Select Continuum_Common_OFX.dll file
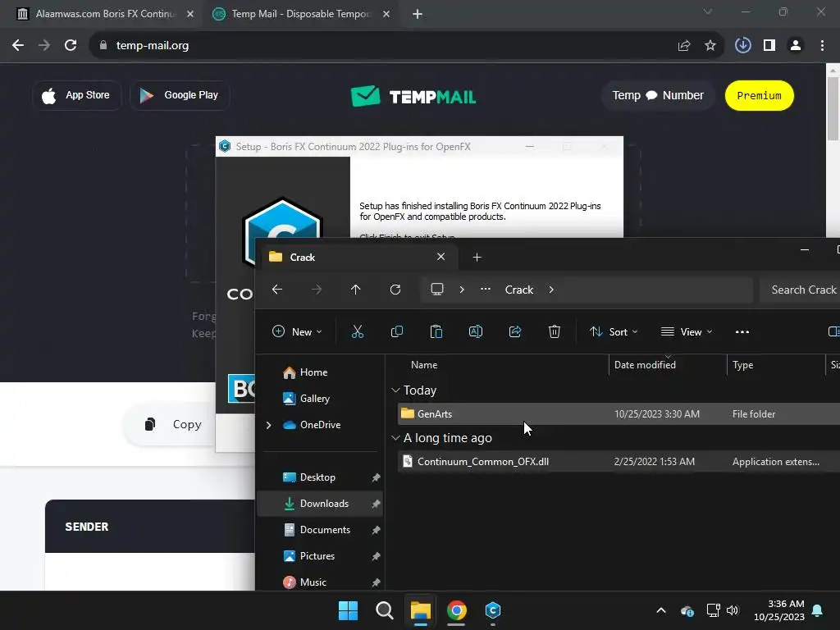 click(x=619, y=461)
